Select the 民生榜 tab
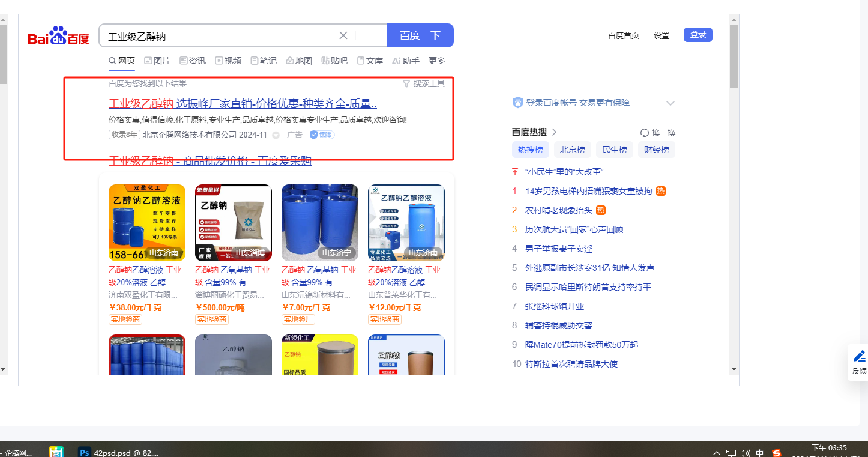Viewport: 868px width, 457px height. pyautogui.click(x=615, y=150)
